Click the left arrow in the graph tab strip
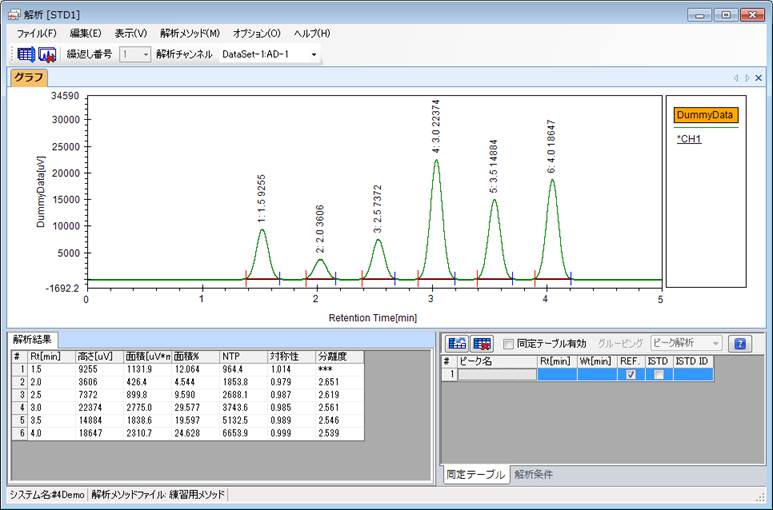 [736, 78]
